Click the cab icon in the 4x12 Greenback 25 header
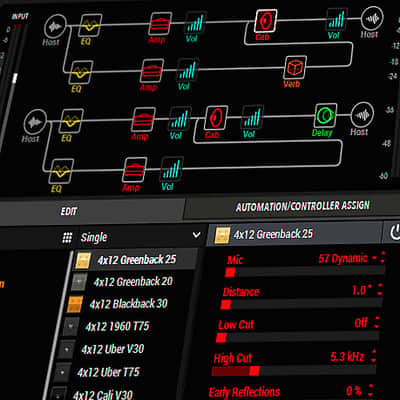This screenshot has height=400, width=400. 222,235
